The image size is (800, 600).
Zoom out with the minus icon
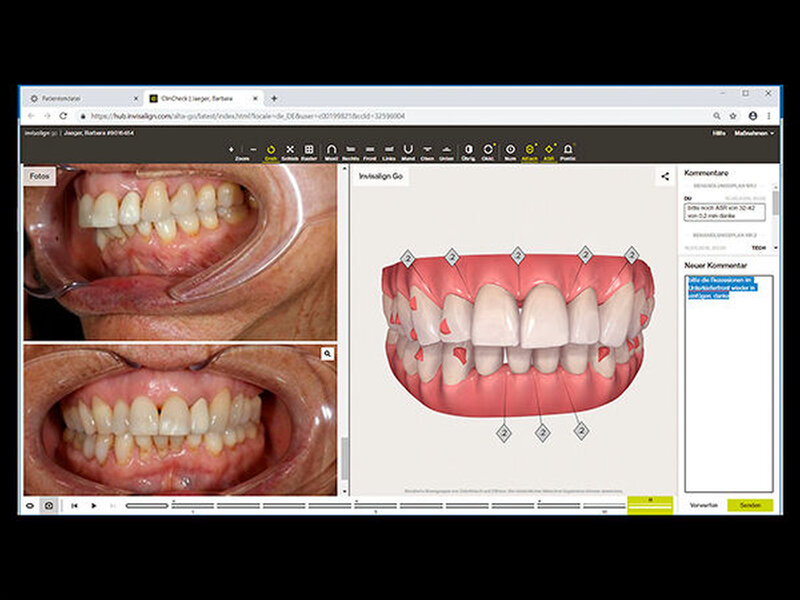(x=253, y=149)
